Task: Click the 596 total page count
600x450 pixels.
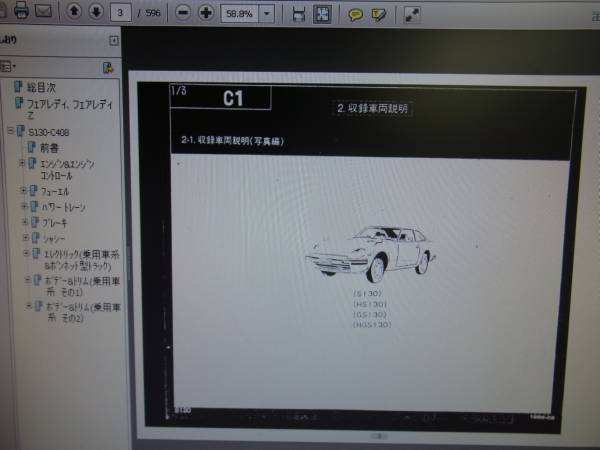Action: click(153, 13)
